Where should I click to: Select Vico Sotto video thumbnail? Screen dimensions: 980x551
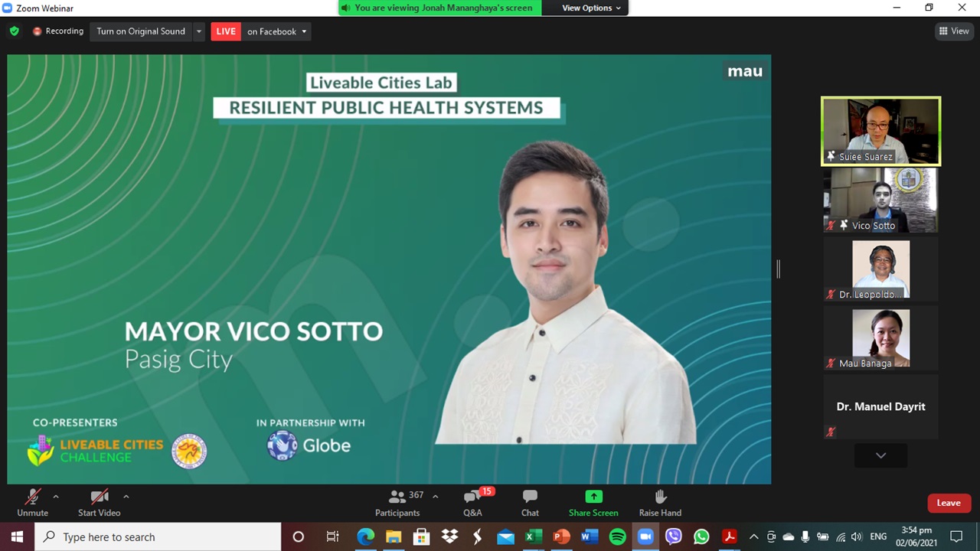[880, 200]
